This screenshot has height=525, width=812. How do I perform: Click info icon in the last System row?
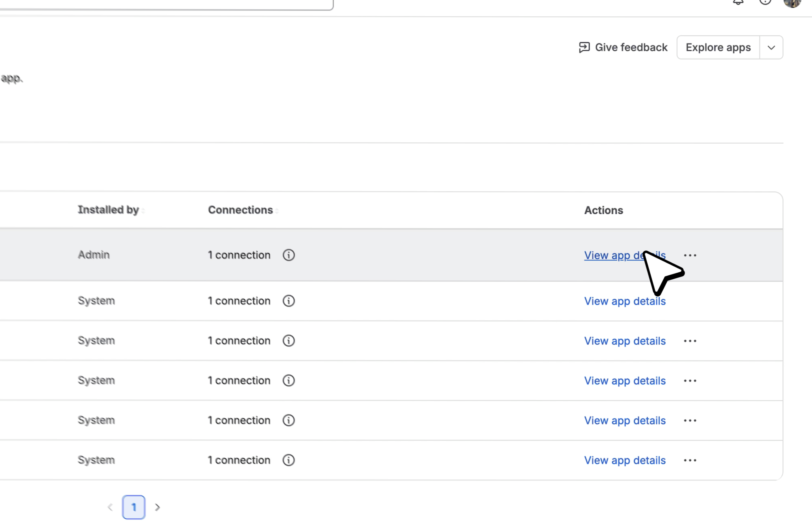point(289,460)
